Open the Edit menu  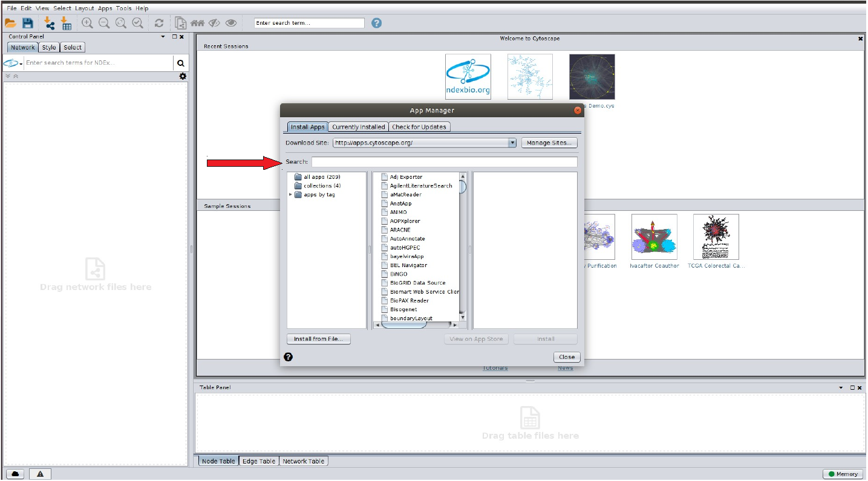click(x=26, y=8)
